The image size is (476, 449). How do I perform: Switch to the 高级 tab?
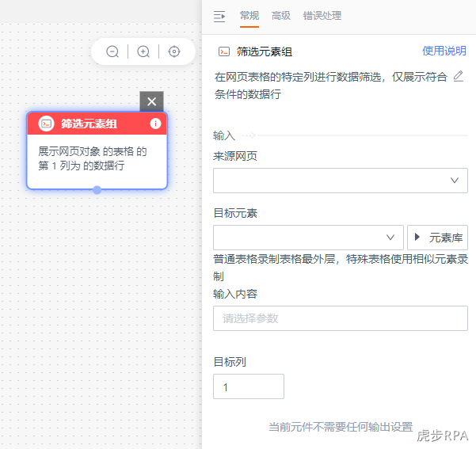[x=281, y=16]
